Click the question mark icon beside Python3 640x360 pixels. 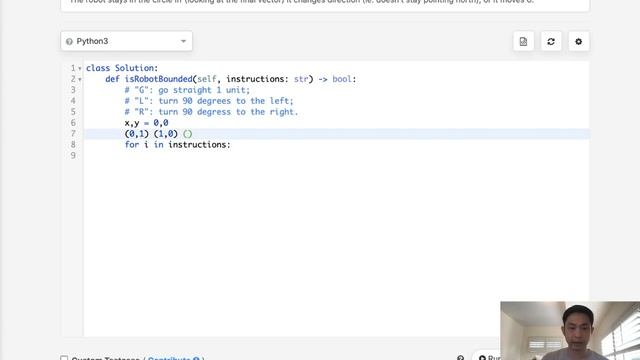69,42
